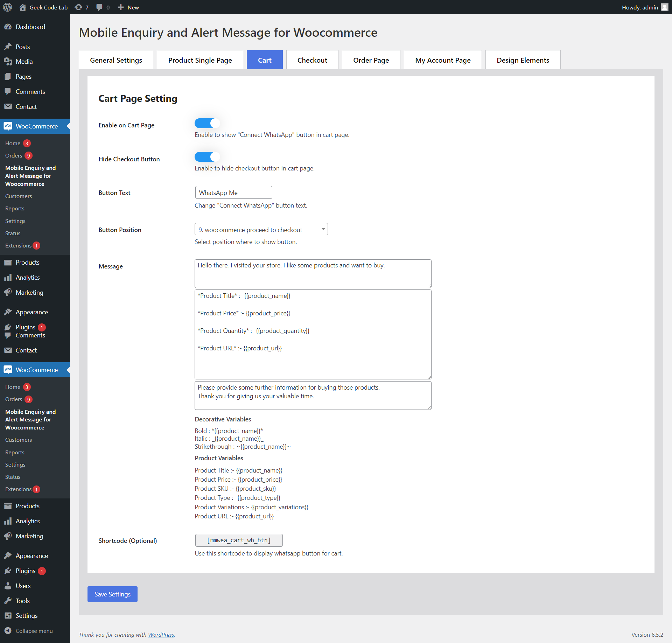Click the Pages icon in sidebar
672x643 pixels.
pos(8,77)
